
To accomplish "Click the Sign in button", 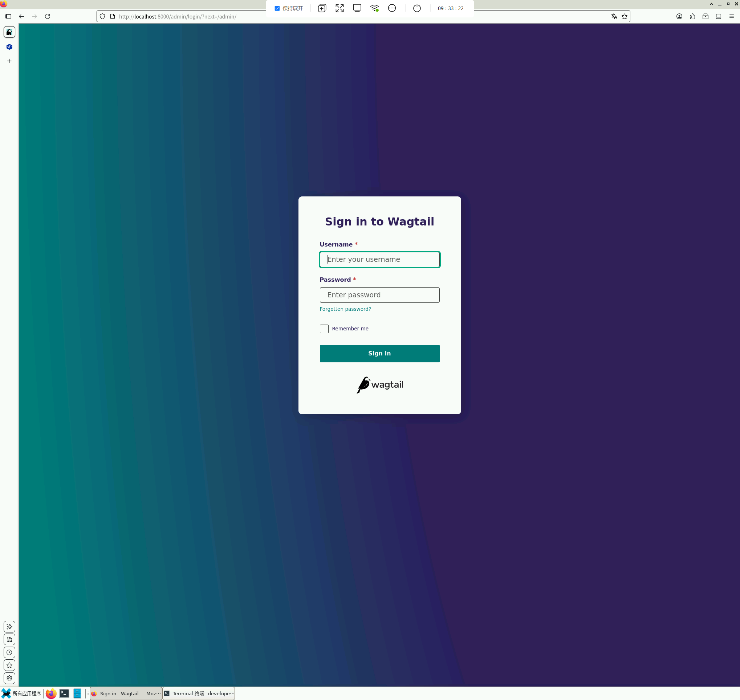I will pos(379,353).
